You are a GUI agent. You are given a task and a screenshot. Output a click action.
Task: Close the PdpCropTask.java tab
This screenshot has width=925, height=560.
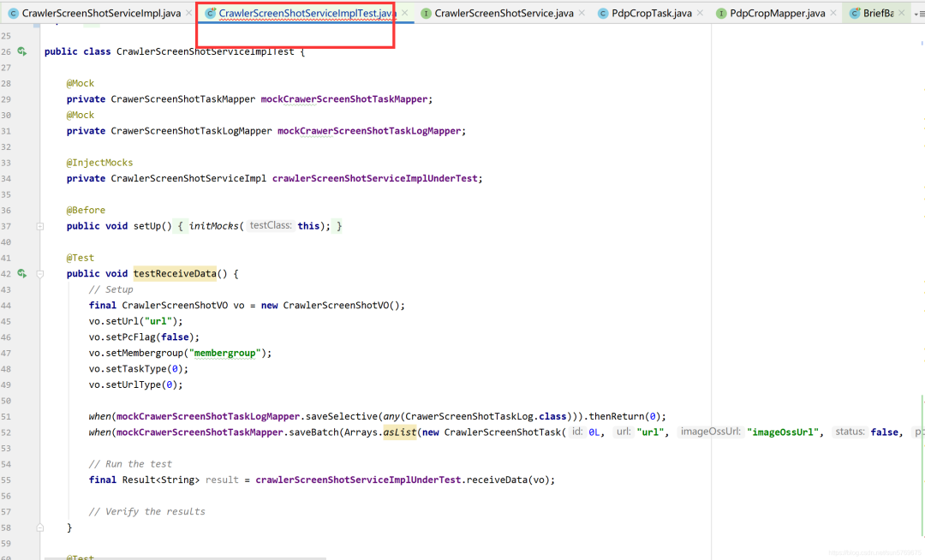tap(700, 13)
